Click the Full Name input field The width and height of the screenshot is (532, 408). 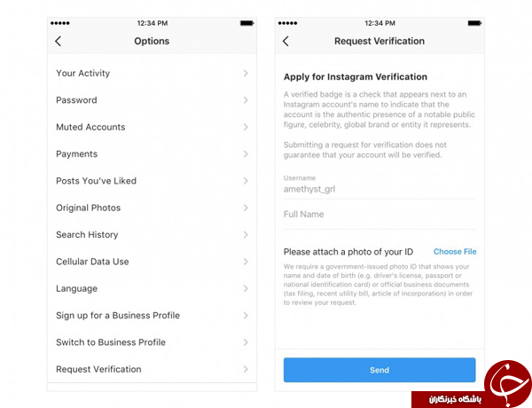click(379, 215)
